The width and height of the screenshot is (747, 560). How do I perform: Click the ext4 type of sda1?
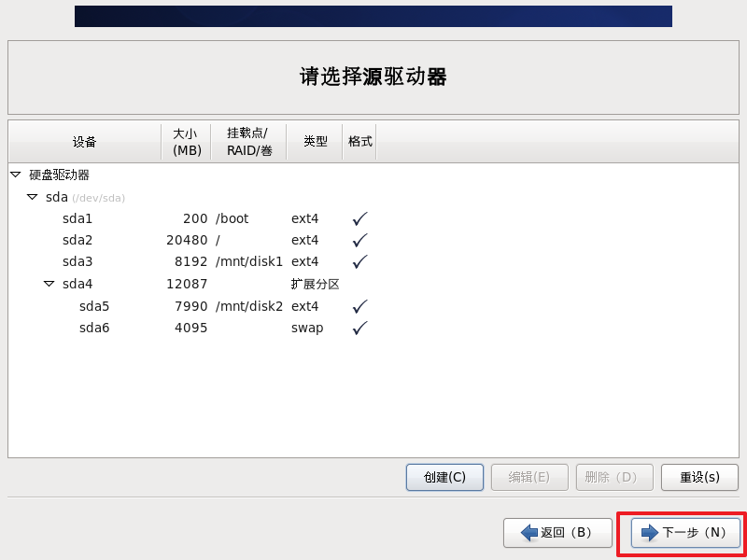[x=305, y=218]
